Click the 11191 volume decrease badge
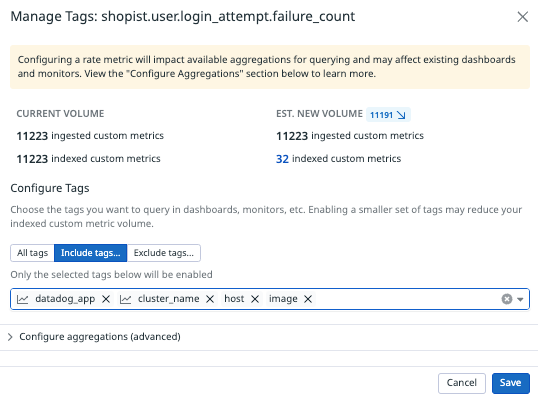Image resolution: width=538 pixels, height=399 pixels. (388, 115)
